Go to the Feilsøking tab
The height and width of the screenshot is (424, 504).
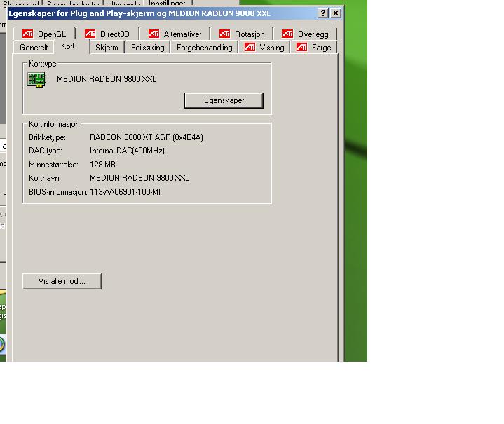click(x=147, y=48)
